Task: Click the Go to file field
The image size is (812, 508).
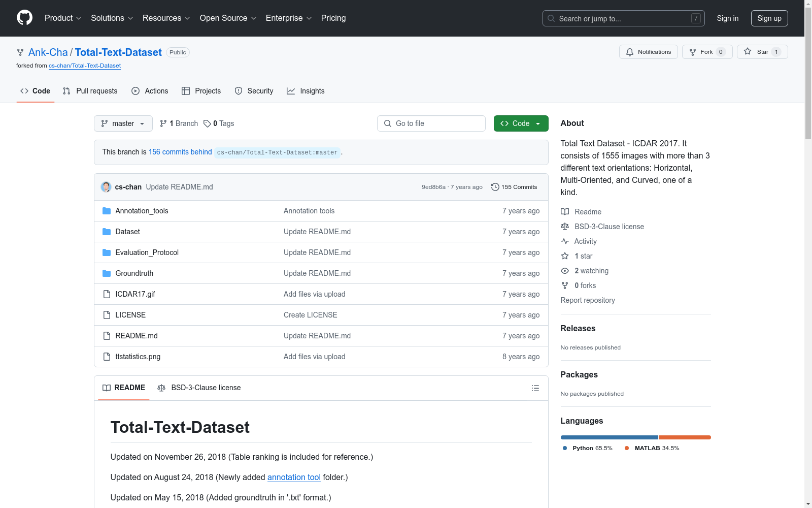Action: [x=431, y=123]
